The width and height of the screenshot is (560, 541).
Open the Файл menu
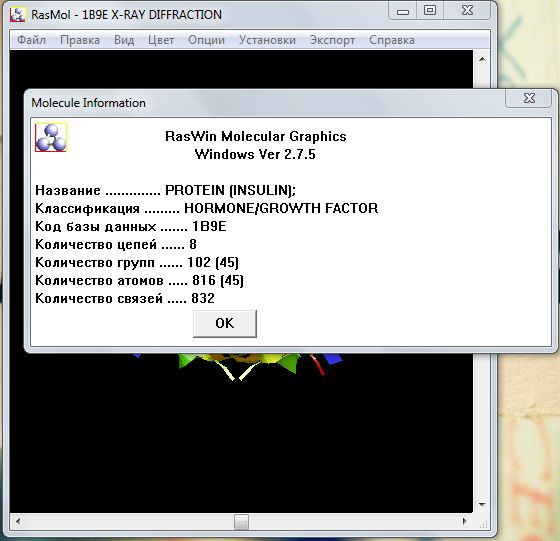(31, 40)
